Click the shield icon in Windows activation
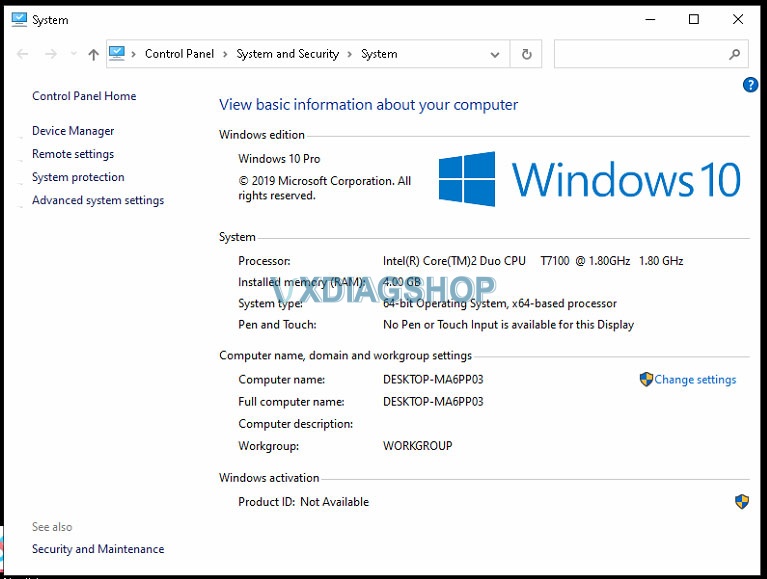 point(742,501)
